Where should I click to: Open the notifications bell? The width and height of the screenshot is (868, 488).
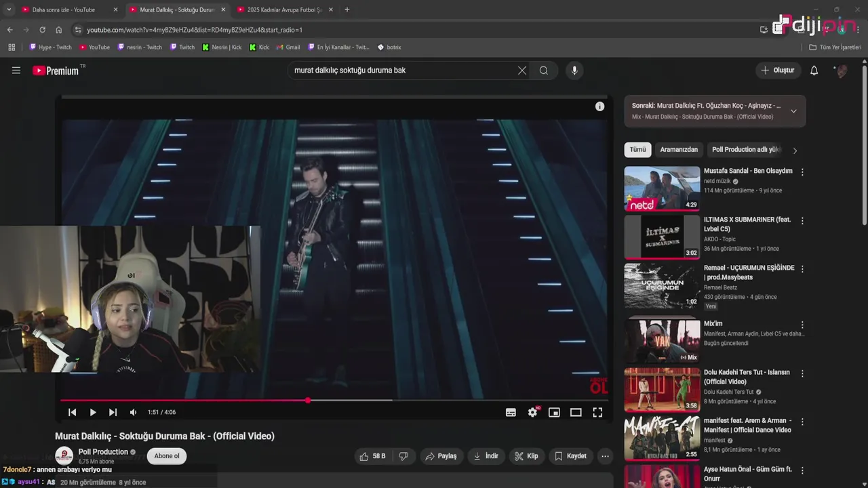(x=814, y=70)
